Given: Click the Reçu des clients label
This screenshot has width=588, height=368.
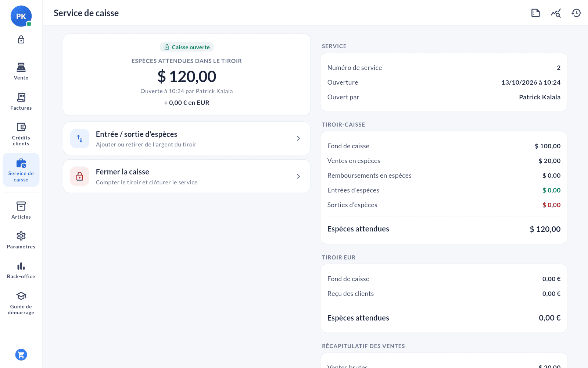Looking at the screenshot, I should [351, 294].
